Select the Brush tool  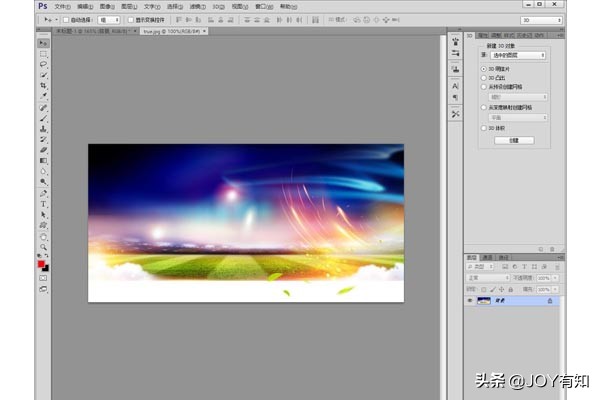click(43, 118)
